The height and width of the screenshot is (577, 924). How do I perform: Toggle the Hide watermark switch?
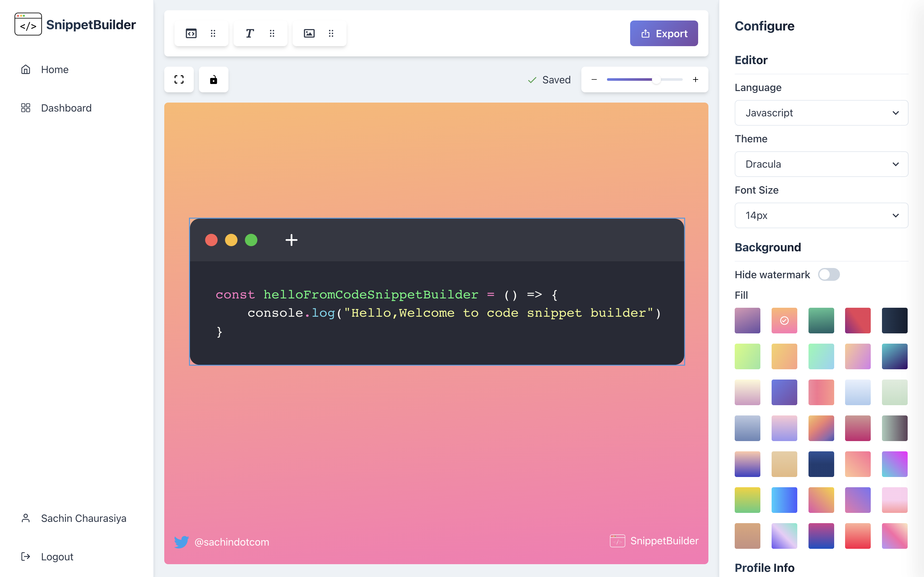coord(828,274)
